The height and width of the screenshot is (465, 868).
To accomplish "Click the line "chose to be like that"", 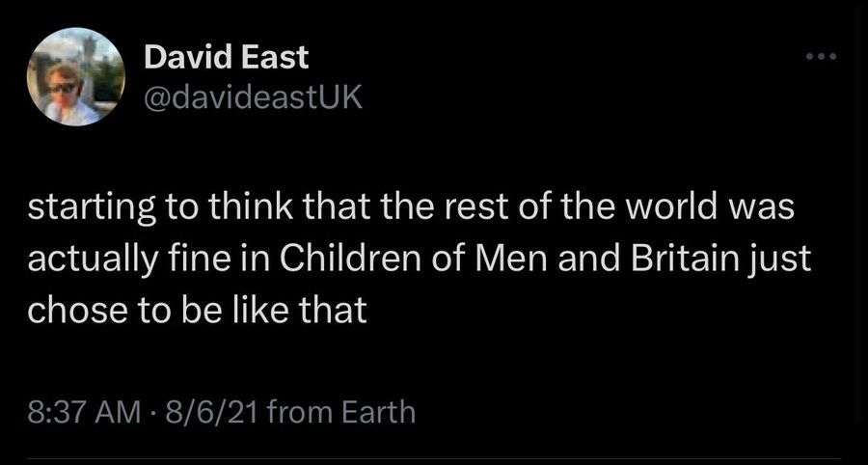I will pyautogui.click(x=197, y=311).
